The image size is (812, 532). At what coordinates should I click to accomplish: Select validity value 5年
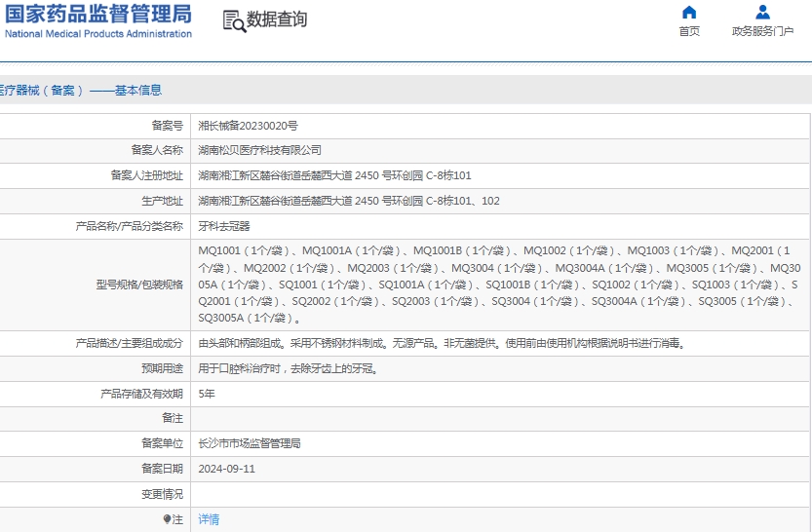tap(207, 394)
